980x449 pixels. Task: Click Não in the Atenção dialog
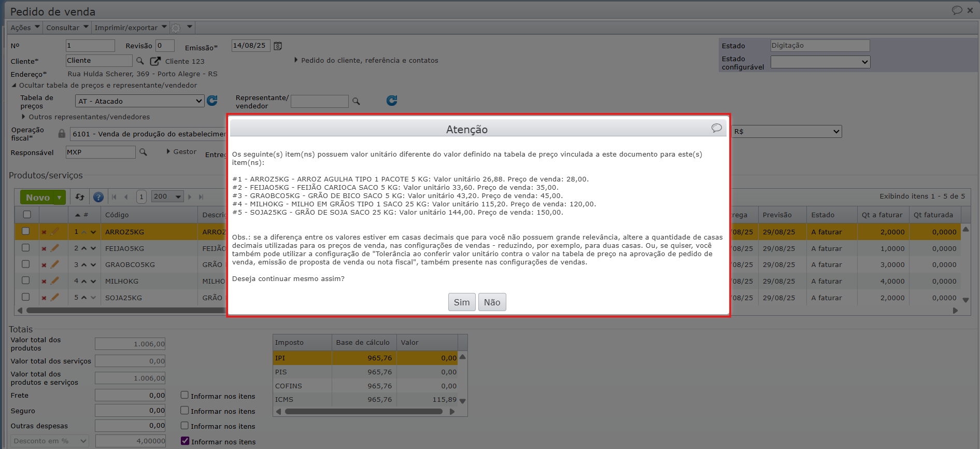coord(492,302)
